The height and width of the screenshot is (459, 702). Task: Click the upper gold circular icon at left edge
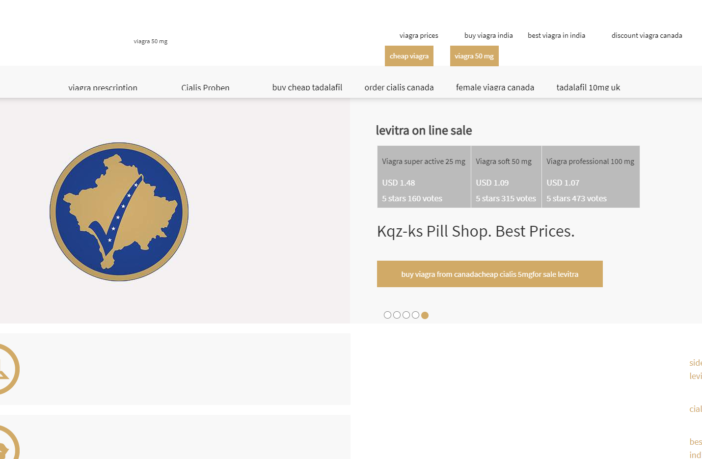click(9, 369)
